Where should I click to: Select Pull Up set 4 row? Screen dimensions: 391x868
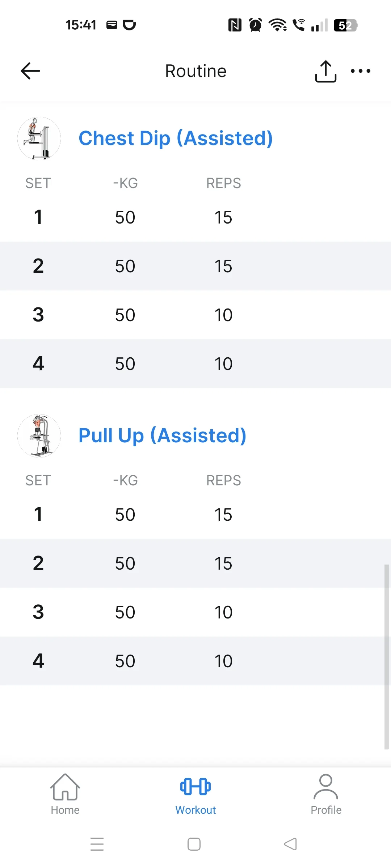[195, 661]
